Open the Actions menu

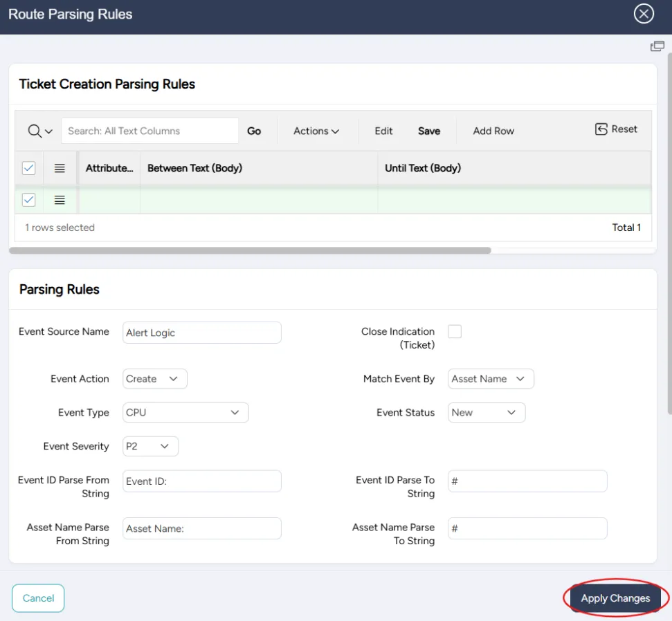point(316,131)
